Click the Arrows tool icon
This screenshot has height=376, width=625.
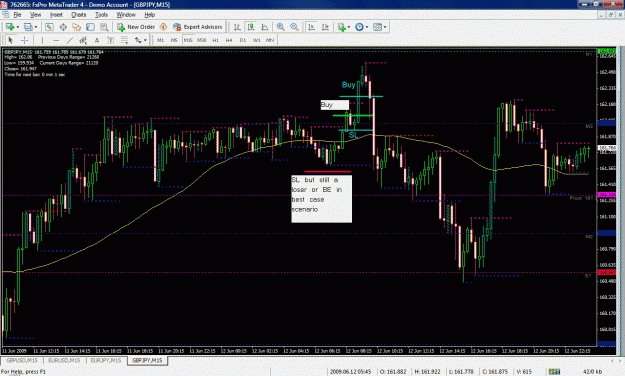[138, 40]
